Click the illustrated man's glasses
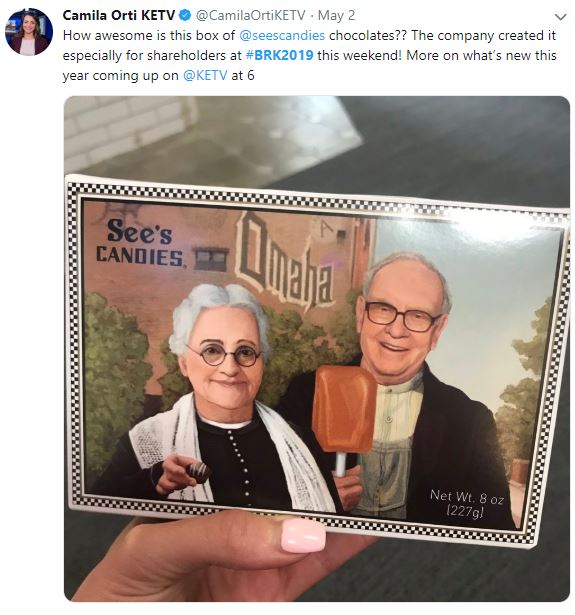The height and width of the screenshot is (615, 575). pos(401,316)
